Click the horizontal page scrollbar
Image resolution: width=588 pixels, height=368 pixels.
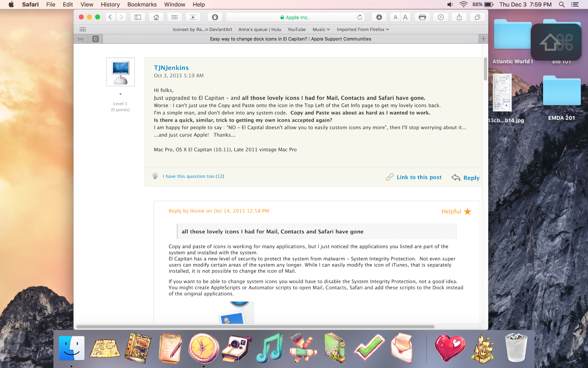pos(255,327)
